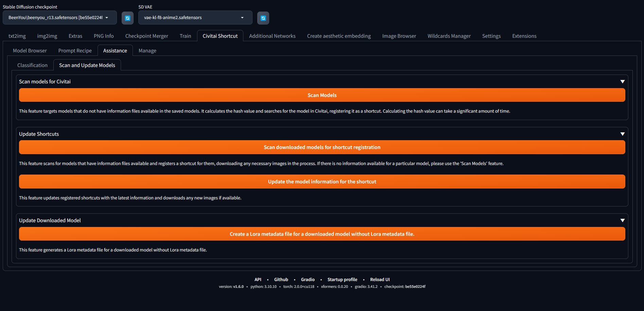Click the Reload UI link
Screen dimensions: 644x311
coord(380,279)
